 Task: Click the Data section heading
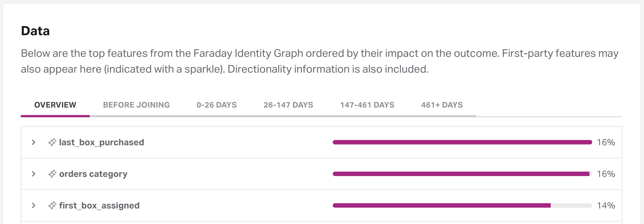35,31
